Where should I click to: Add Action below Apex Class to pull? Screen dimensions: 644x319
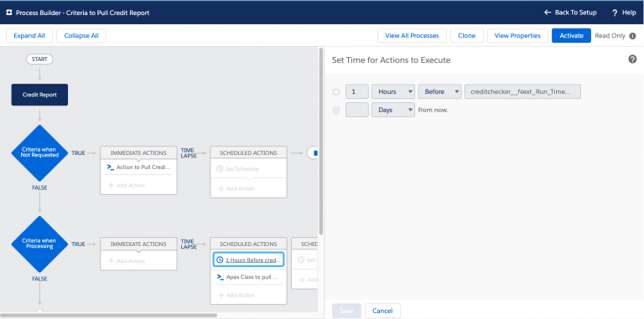tap(236, 296)
